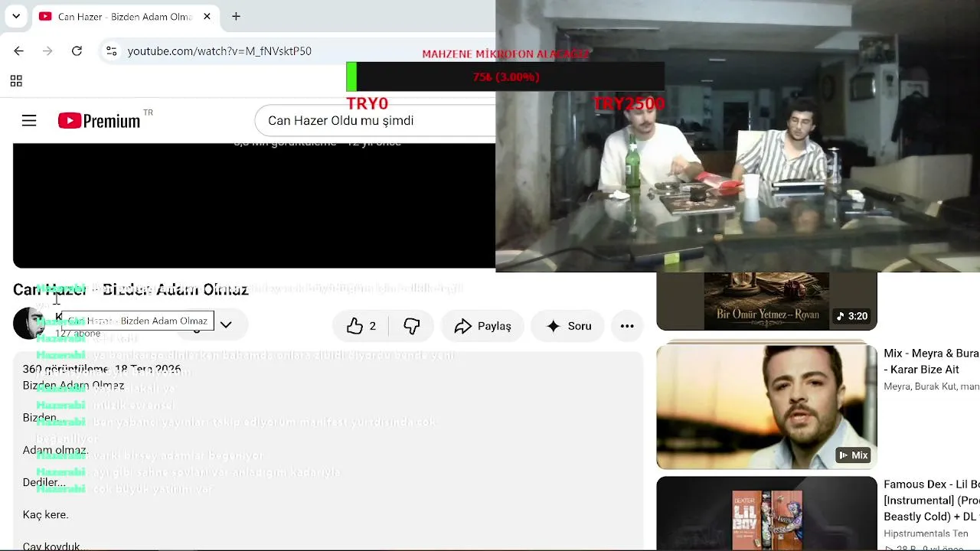Open the Famous Dex Lil Boy thumbnail
The height and width of the screenshot is (551, 980).
click(x=766, y=514)
